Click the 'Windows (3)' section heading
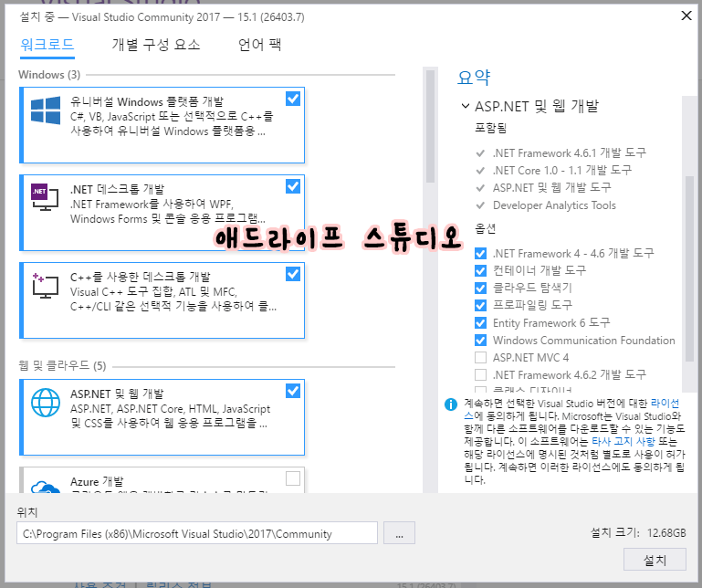702x588 pixels. pos(49,75)
